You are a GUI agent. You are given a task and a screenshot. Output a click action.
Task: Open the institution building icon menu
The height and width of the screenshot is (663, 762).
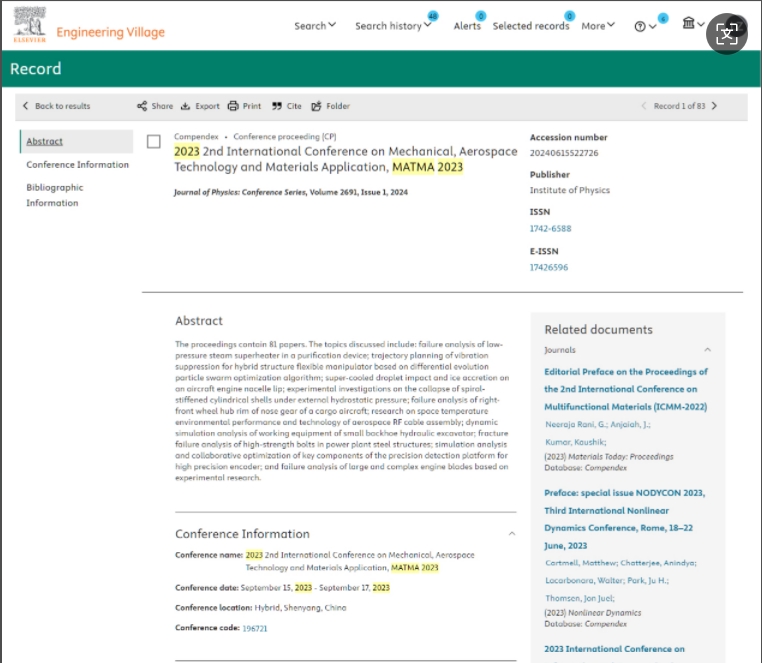pyautogui.click(x=693, y=23)
